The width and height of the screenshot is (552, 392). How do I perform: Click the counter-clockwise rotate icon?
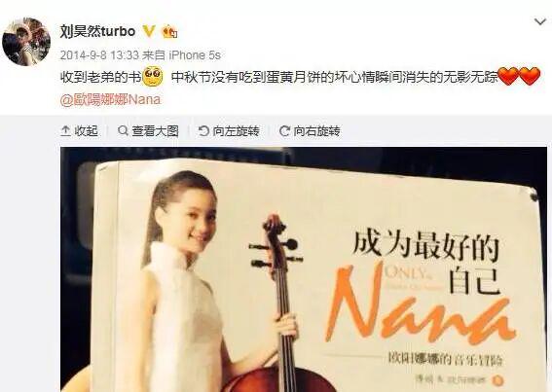(x=203, y=131)
